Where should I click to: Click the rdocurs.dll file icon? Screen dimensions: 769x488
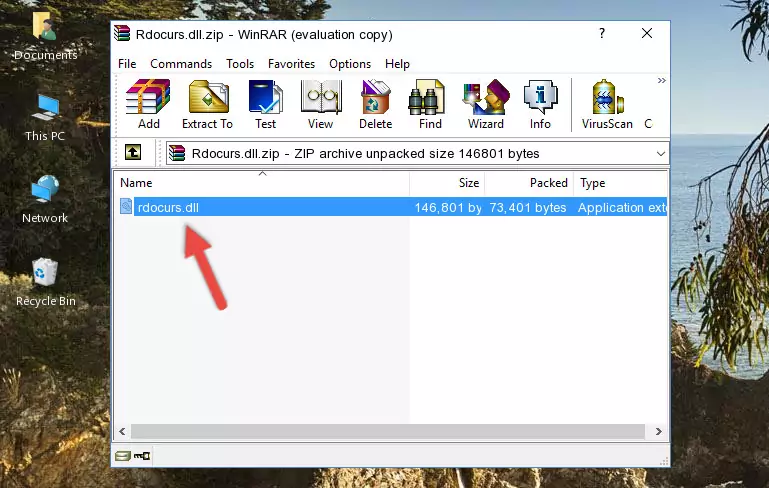tap(126, 206)
